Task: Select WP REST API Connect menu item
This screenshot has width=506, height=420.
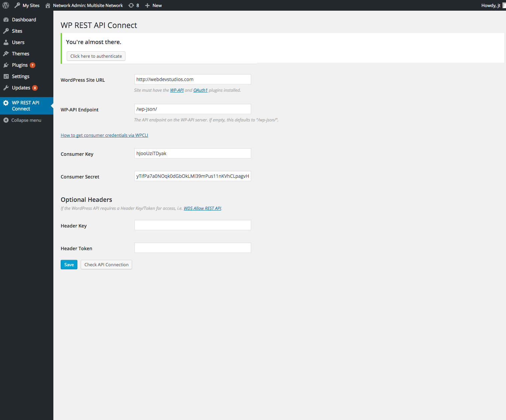Action: pyautogui.click(x=27, y=106)
